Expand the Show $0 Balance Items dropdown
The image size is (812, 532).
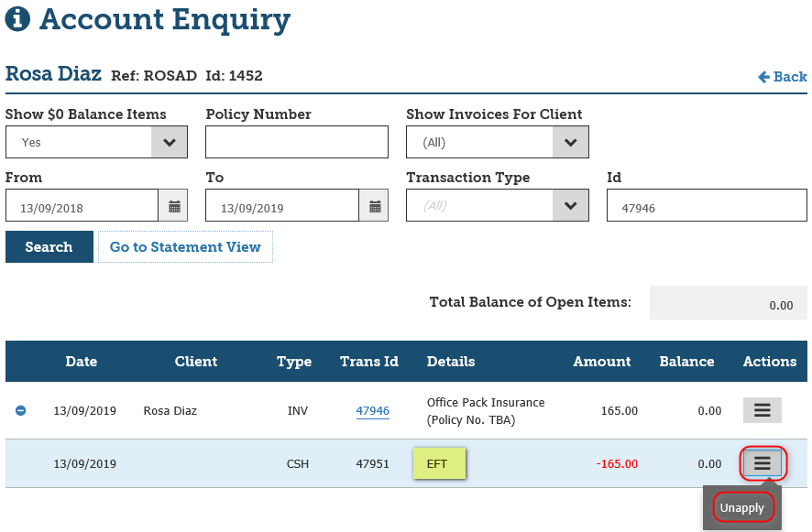point(169,143)
